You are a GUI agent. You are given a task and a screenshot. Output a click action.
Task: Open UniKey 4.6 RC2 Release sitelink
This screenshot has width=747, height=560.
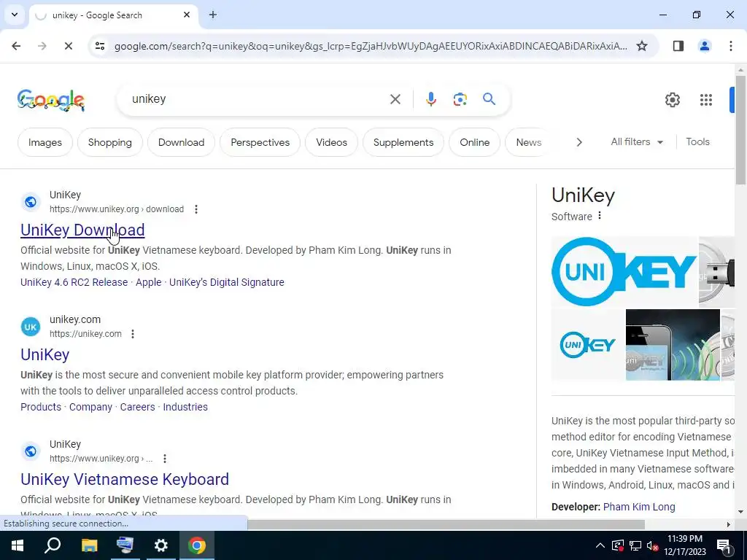[74, 282]
